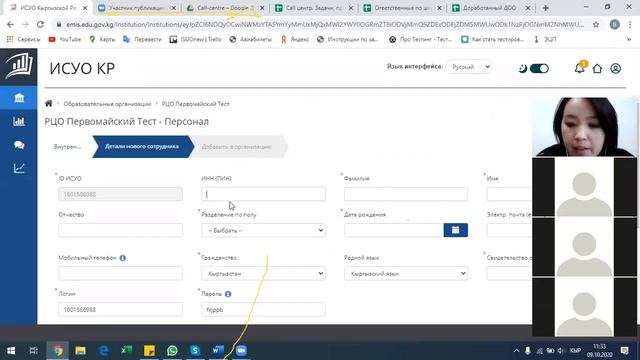Open Гражданство dropdown Кыргызстан
Image resolution: width=640 pixels, height=360 pixels.
(x=263, y=273)
